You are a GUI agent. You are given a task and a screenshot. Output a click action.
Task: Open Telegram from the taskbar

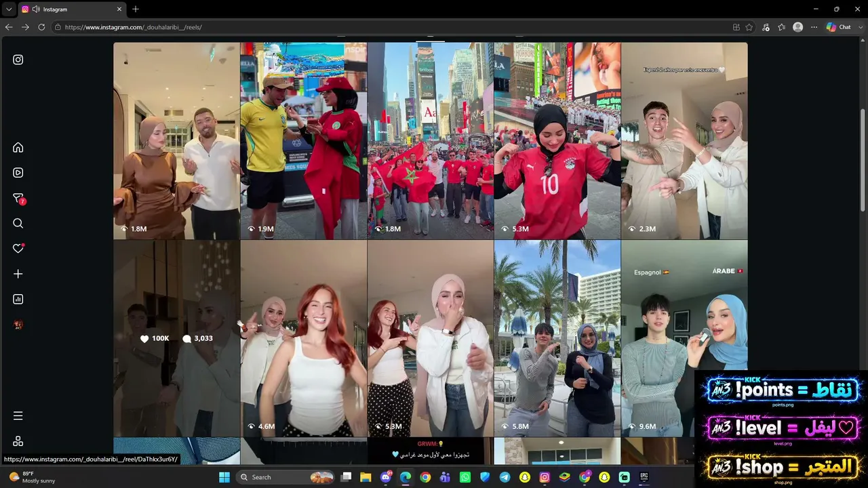tap(505, 477)
